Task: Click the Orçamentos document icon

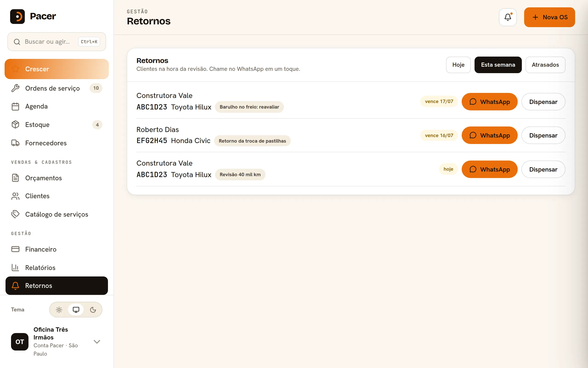Action: (15, 178)
